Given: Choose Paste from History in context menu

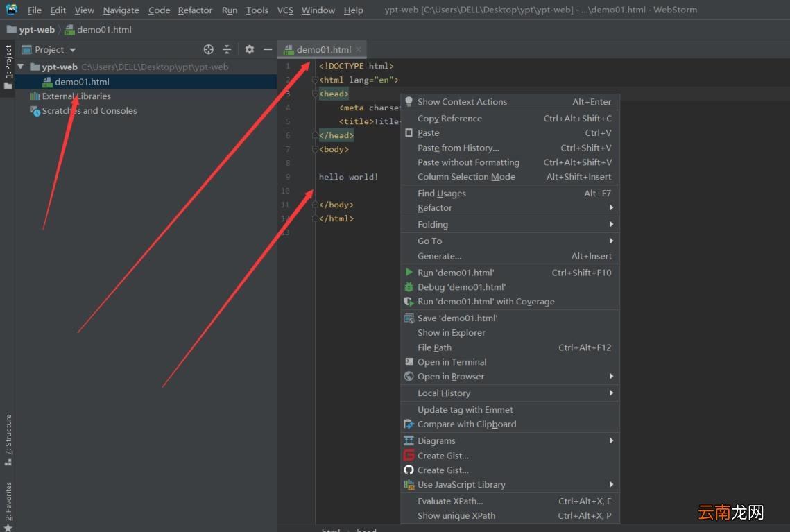Looking at the screenshot, I should (510, 148).
